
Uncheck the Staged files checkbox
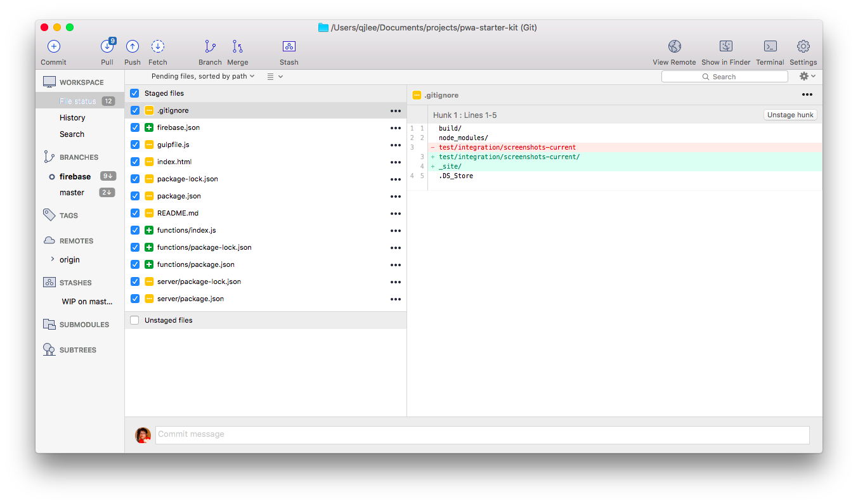(134, 93)
